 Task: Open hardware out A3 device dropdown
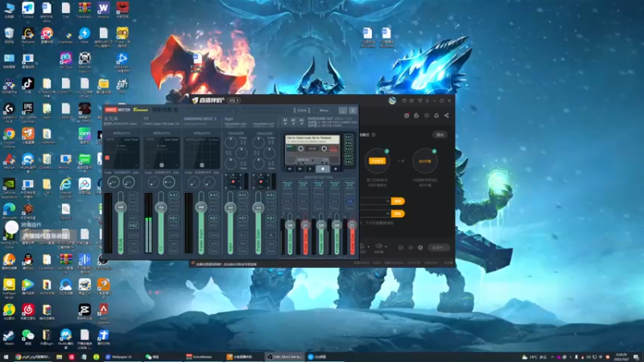[301, 121]
